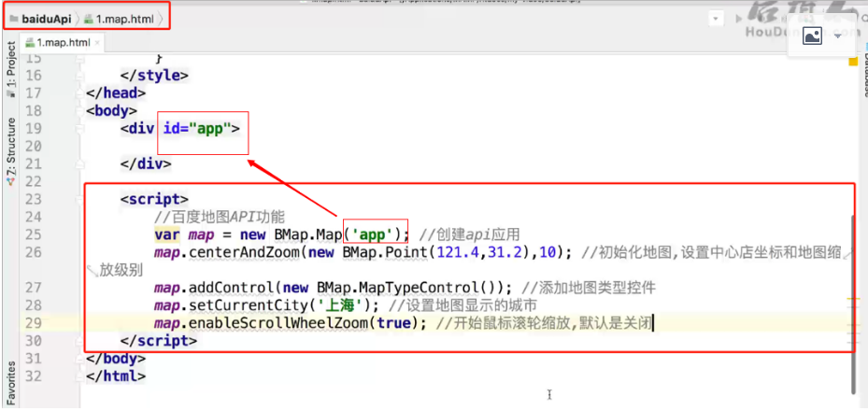Click the </script> closing tag
Screen dimensions: 868x411
(x=159, y=341)
